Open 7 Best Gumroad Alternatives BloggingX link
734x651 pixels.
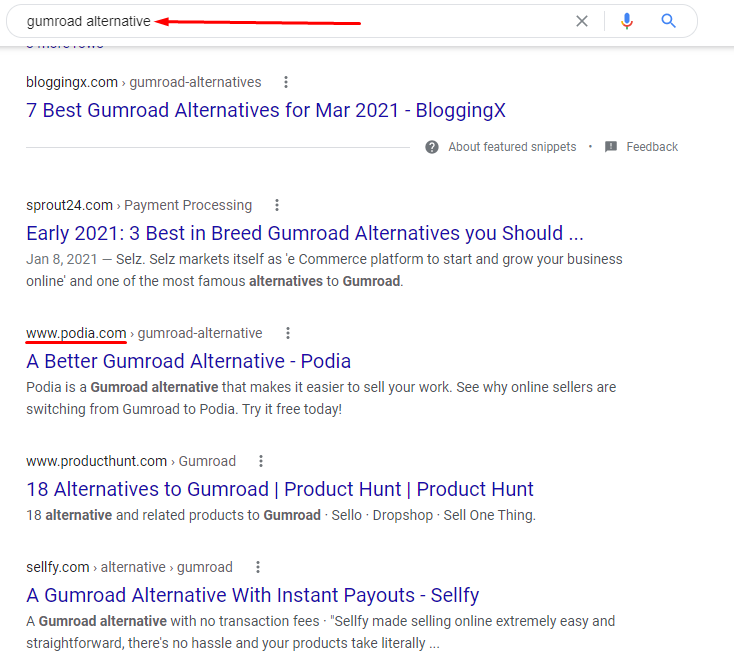[x=266, y=110]
